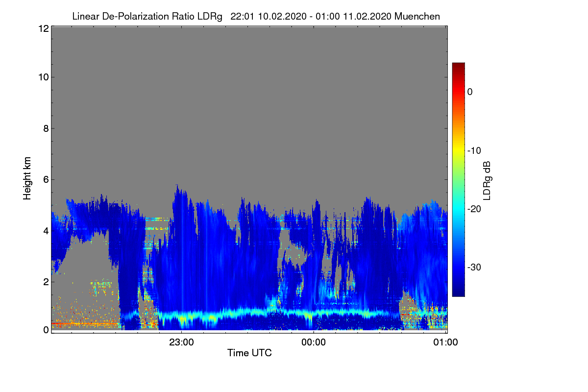Click the green middle of the colorbar
Screen dimensions: 588x392
(458, 180)
